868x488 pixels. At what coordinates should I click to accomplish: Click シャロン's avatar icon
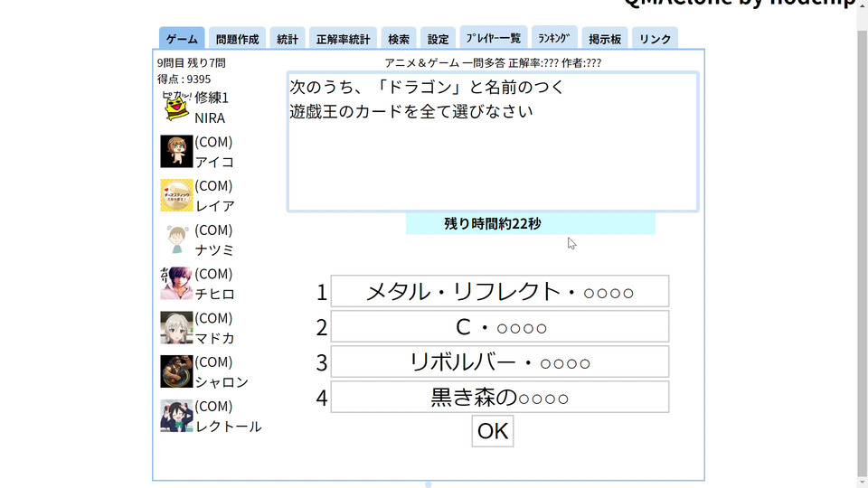point(176,371)
